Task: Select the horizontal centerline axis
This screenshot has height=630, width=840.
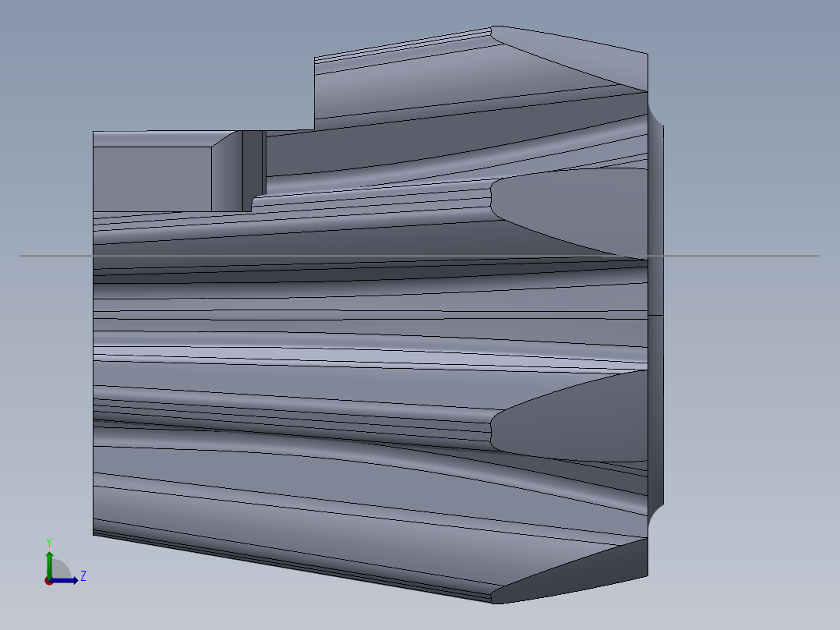Action: pos(419,256)
